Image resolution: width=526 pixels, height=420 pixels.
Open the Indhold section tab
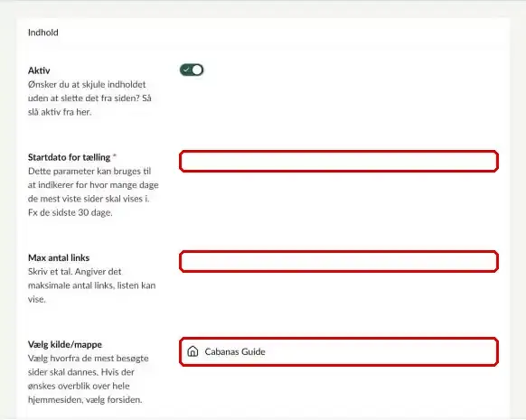[x=43, y=33]
